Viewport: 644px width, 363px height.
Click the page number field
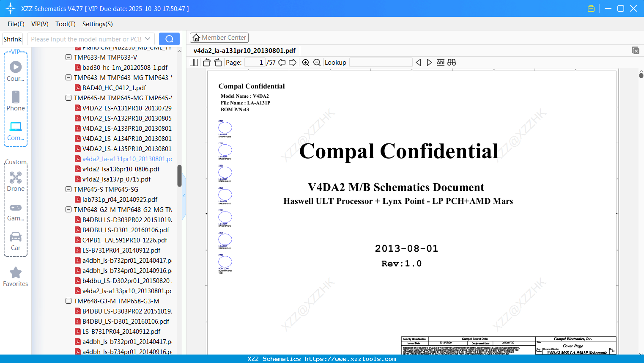coord(255,63)
